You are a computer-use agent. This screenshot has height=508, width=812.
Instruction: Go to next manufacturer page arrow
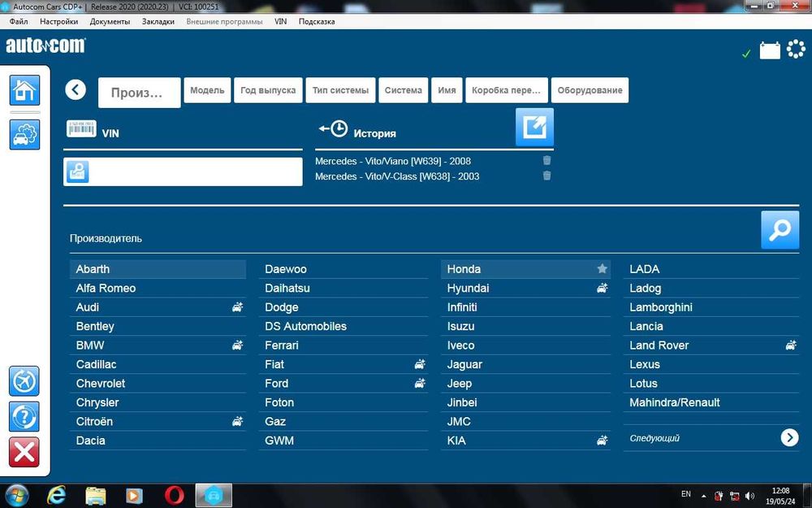coord(790,438)
